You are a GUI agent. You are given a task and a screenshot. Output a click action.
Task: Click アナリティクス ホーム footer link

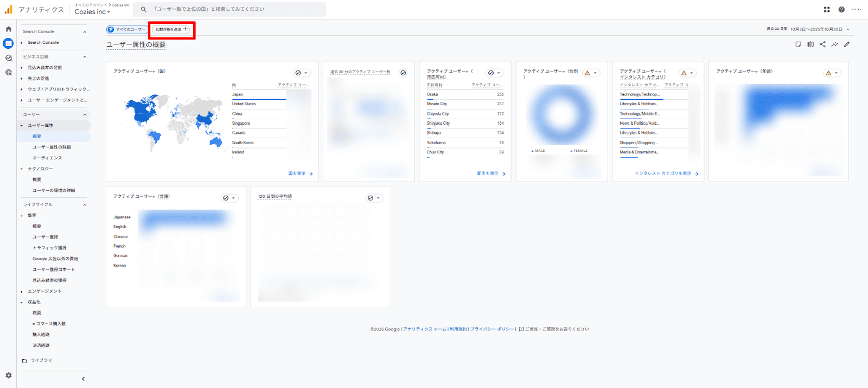(x=425, y=329)
